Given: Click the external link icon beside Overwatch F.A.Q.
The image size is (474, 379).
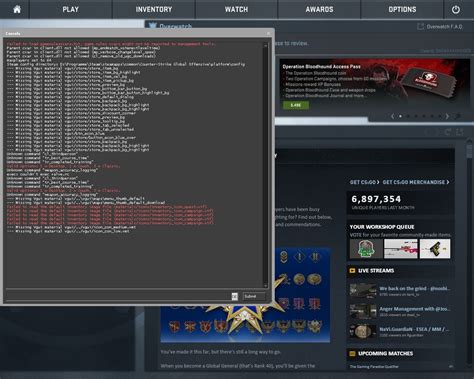Looking at the screenshot, I should point(420,26).
